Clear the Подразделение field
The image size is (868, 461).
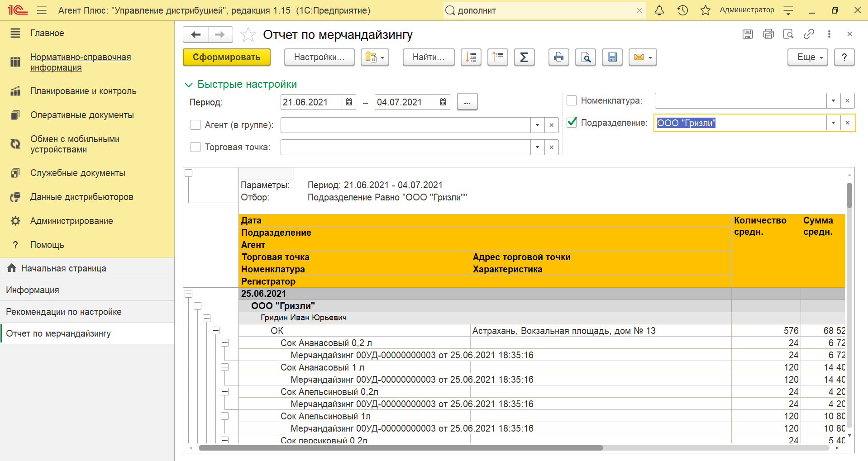(847, 123)
